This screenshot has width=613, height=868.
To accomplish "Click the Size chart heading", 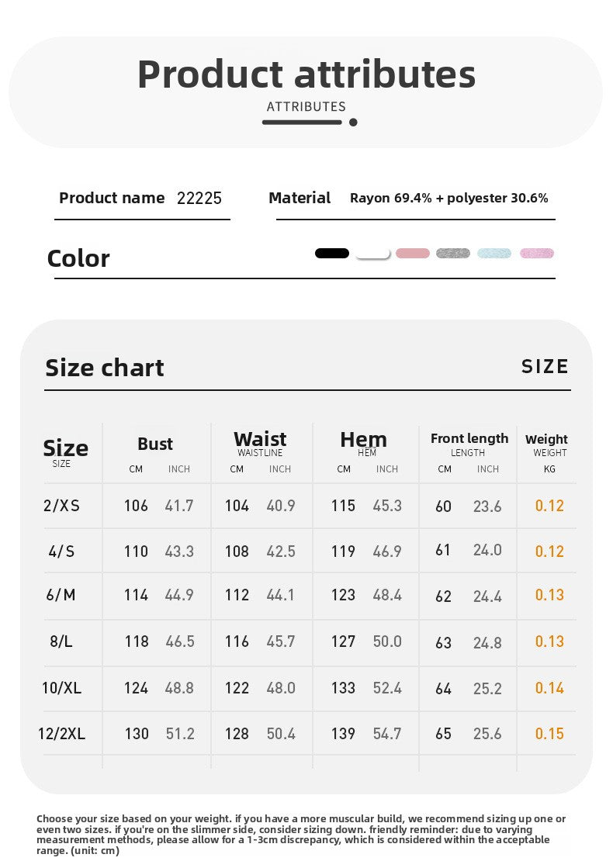I will [x=105, y=368].
